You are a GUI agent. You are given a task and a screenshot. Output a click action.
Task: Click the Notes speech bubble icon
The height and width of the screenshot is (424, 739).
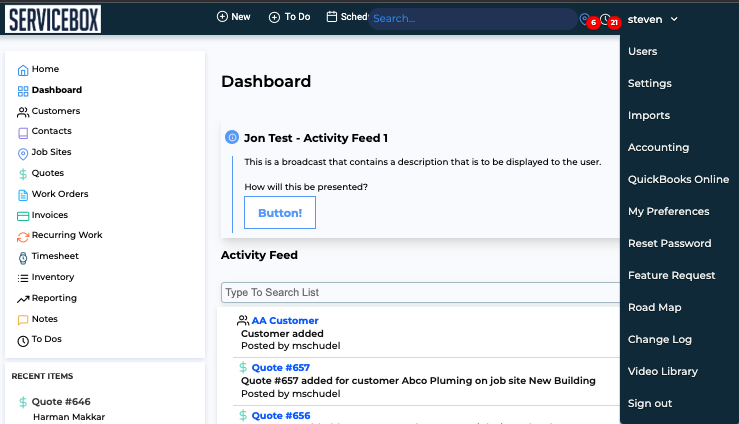23,320
